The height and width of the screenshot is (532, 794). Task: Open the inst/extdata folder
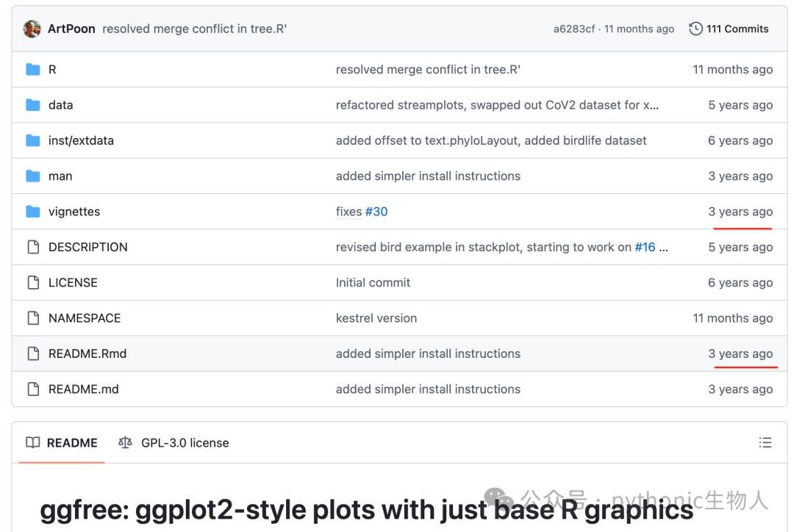click(81, 140)
